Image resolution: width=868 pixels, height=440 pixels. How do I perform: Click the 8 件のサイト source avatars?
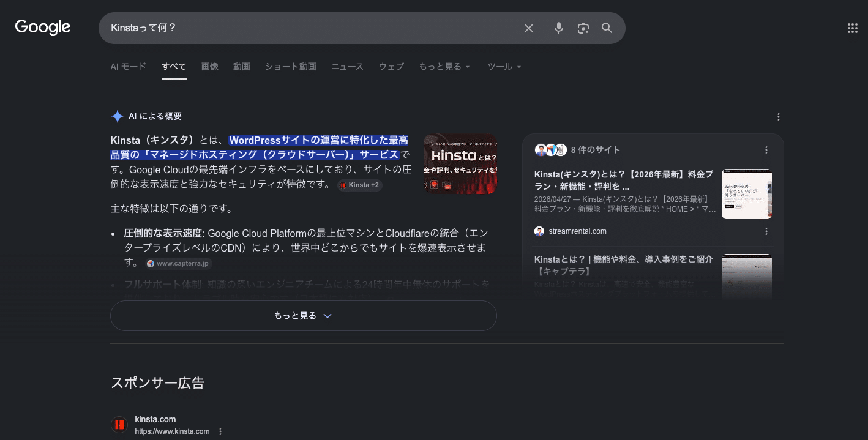550,150
